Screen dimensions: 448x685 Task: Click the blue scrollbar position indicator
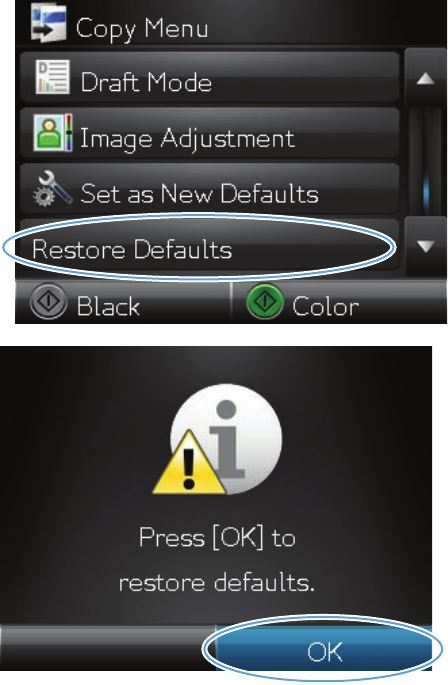pyautogui.click(x=426, y=193)
